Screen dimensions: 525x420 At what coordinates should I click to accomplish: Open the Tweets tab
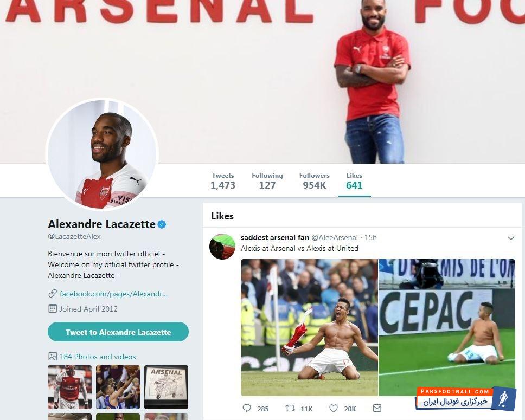click(x=223, y=180)
